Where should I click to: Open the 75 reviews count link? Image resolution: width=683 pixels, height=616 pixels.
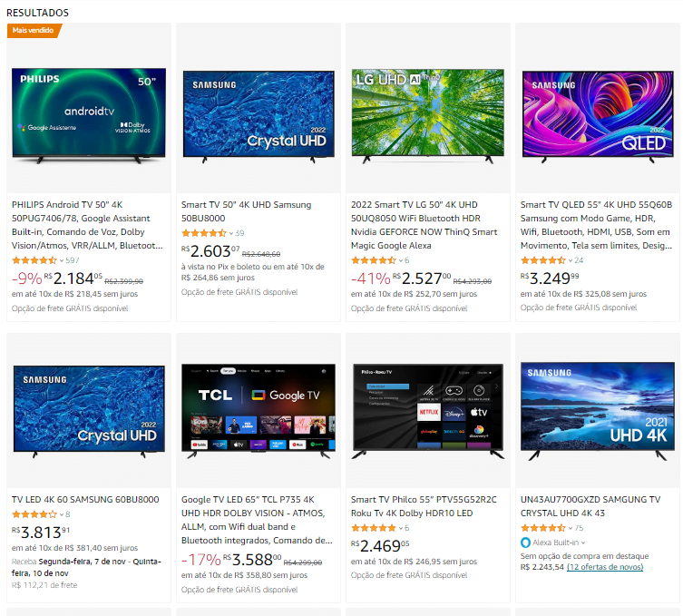click(579, 528)
